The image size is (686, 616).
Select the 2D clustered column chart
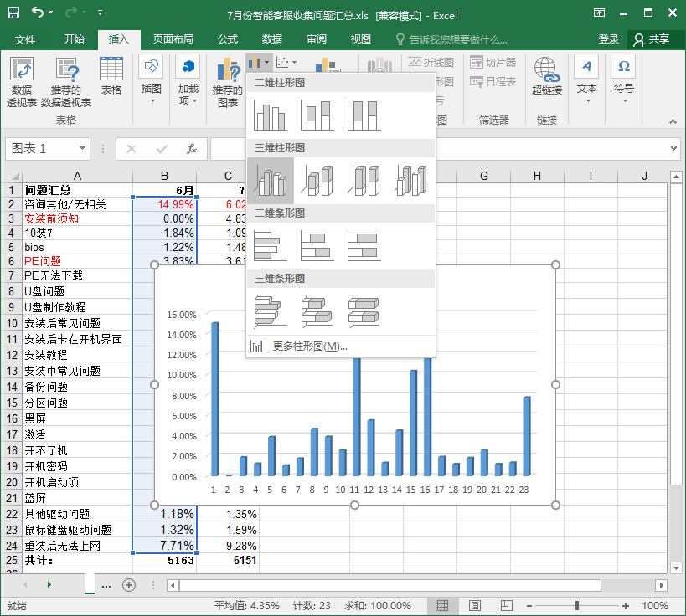pos(271,115)
